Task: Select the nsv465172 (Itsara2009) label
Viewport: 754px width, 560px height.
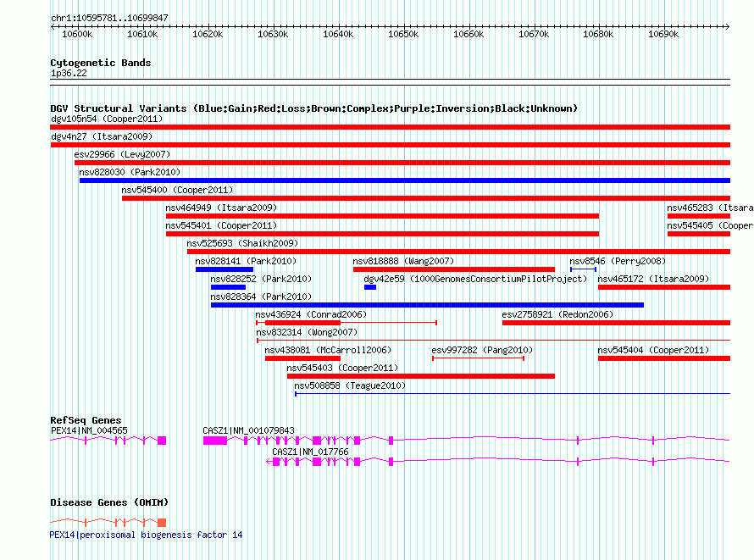Action: 653,279
